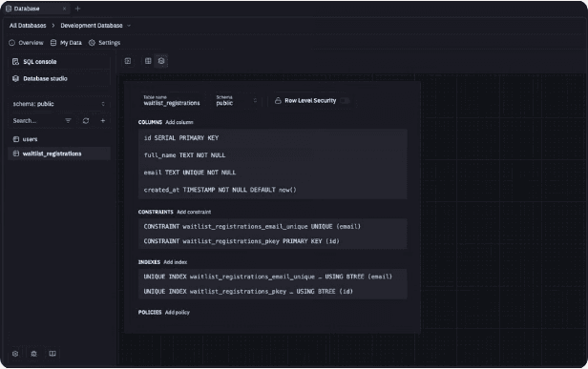
Task: Open the Settings tab
Action: [105, 43]
